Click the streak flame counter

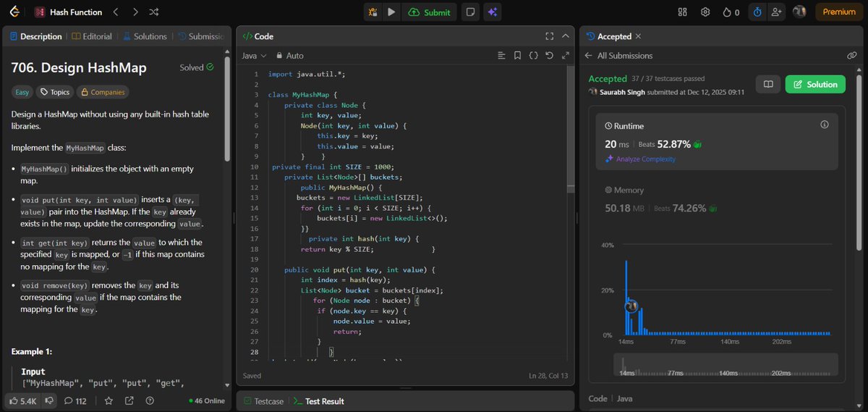731,12
